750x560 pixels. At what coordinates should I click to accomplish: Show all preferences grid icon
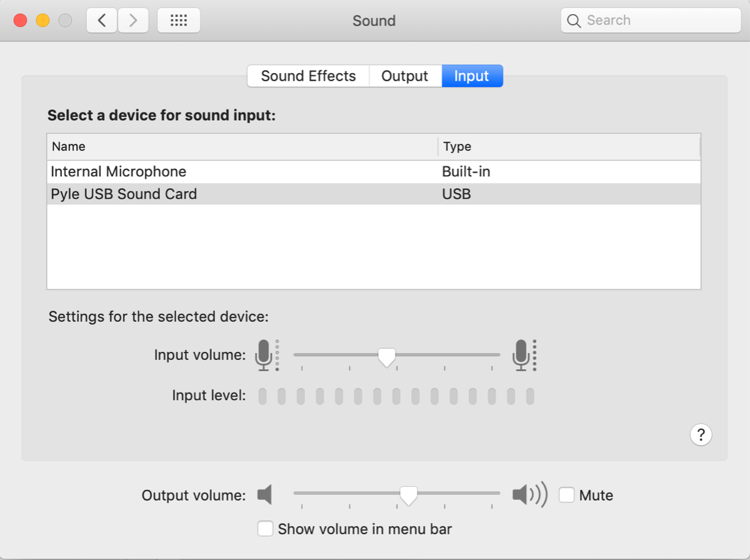[179, 21]
